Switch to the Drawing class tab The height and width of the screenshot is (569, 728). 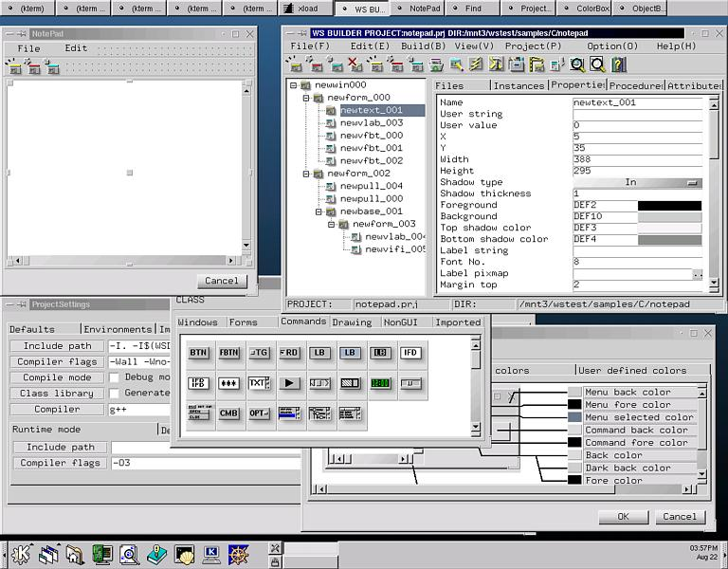click(x=352, y=321)
